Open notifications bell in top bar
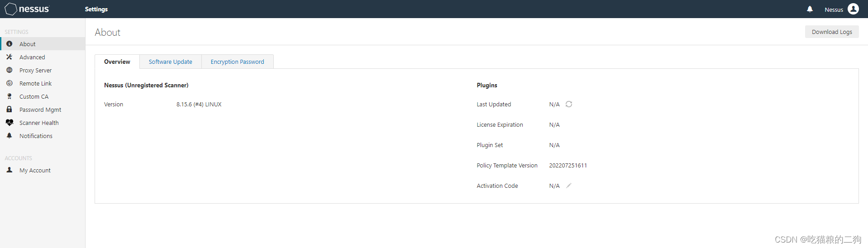The width and height of the screenshot is (868, 248). [810, 9]
